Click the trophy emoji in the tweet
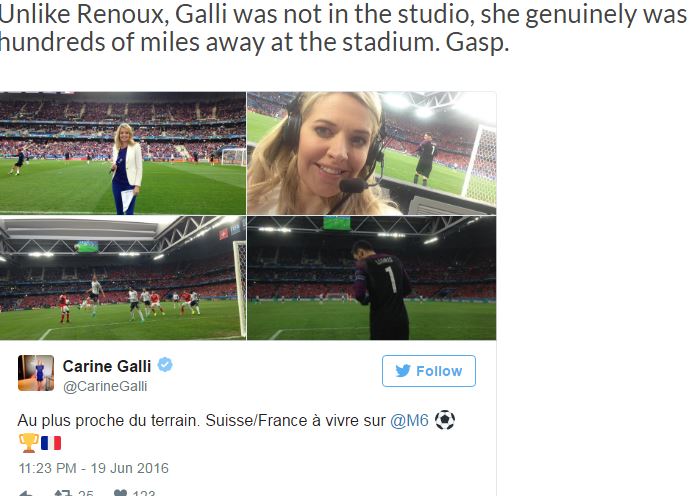The image size is (690, 496). coord(28,443)
